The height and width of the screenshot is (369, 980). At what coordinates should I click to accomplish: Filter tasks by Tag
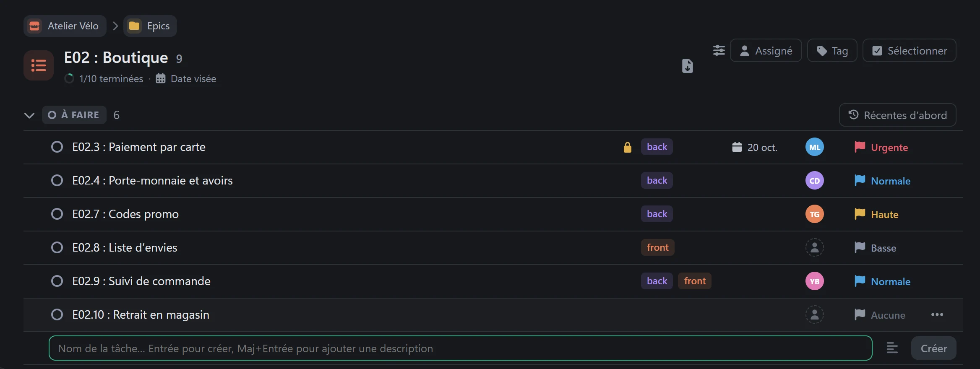(832, 51)
